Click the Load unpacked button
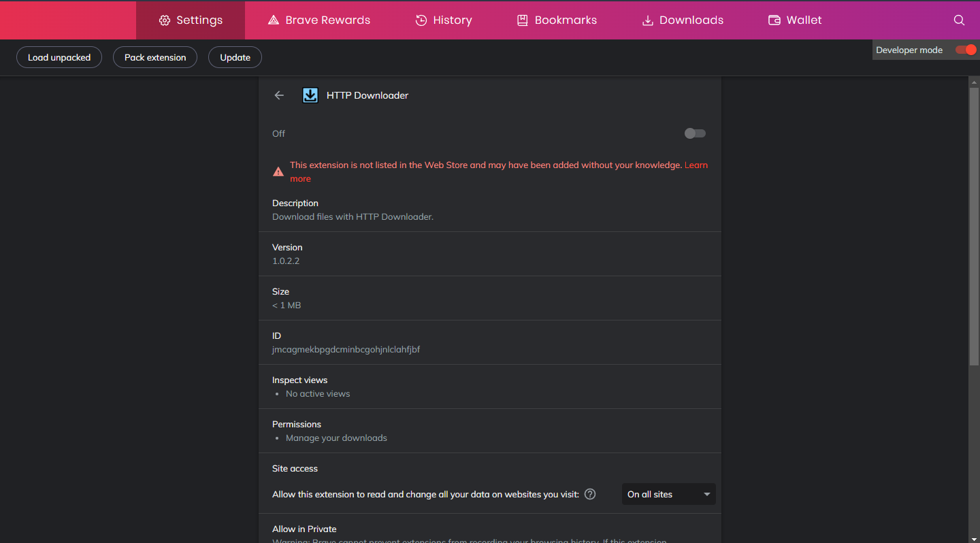This screenshot has width=980, height=543. (x=59, y=57)
